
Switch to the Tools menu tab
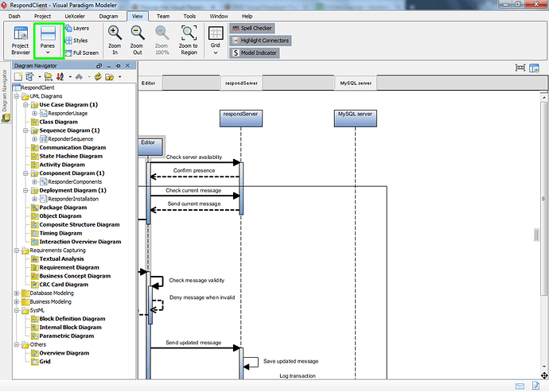pyautogui.click(x=189, y=16)
